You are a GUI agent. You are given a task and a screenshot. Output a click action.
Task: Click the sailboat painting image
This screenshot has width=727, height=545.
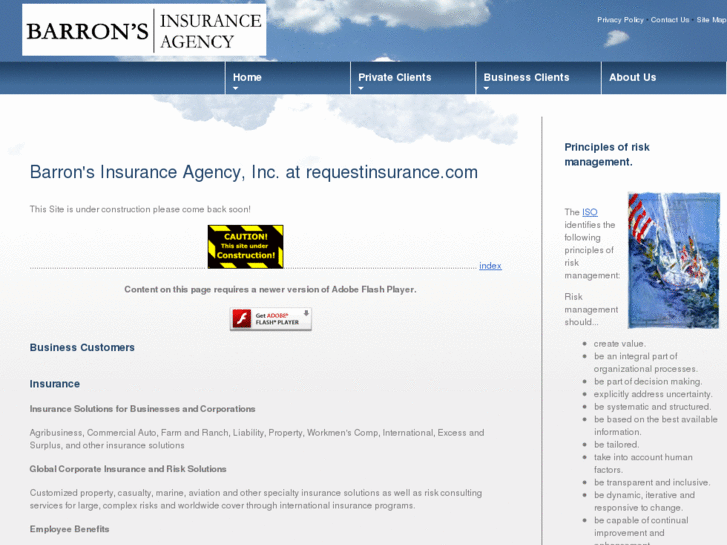point(674,261)
